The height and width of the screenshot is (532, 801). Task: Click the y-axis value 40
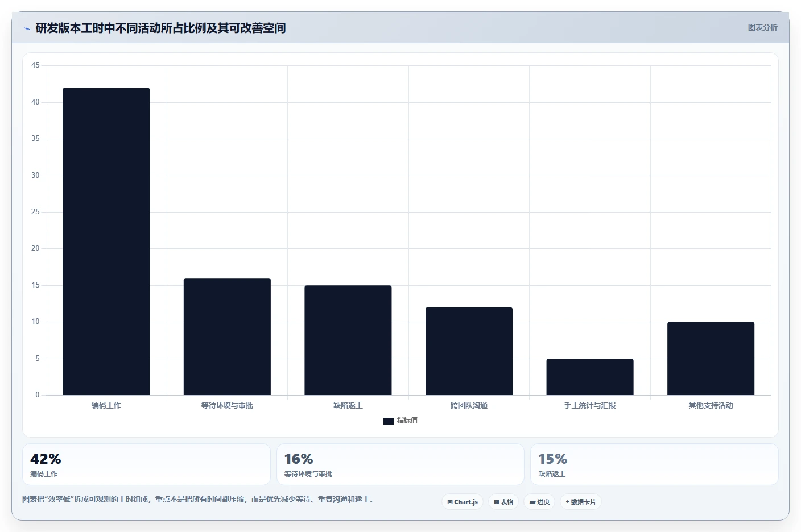pos(35,102)
